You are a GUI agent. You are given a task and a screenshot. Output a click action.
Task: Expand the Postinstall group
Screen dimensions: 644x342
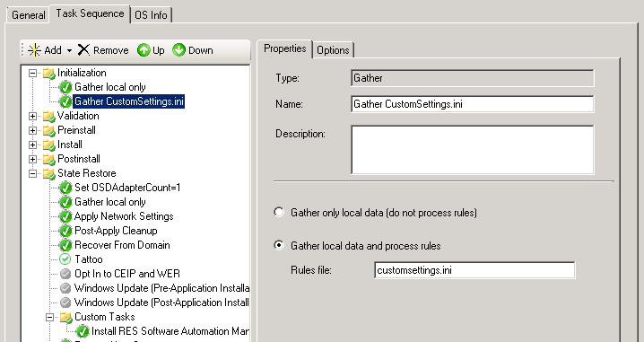coord(33,160)
